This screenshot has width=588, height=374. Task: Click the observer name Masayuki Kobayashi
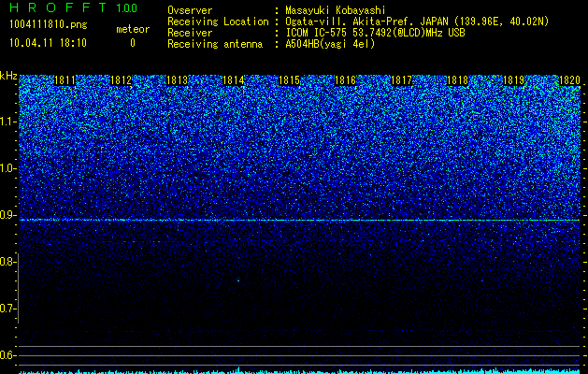tap(336, 10)
